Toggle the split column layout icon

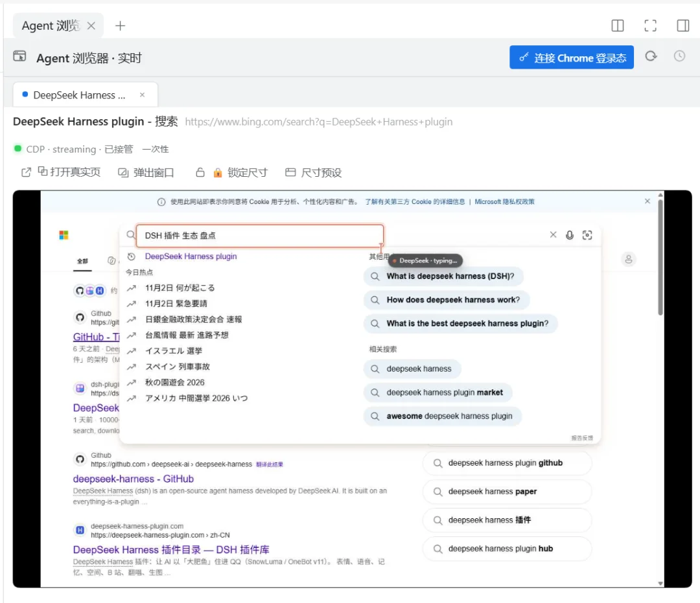618,26
